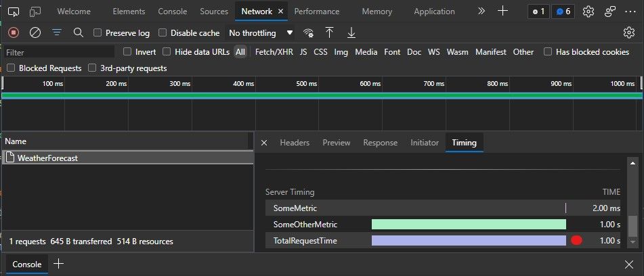644x276 pixels.
Task: Open the feedback icon
Action: point(610,11)
